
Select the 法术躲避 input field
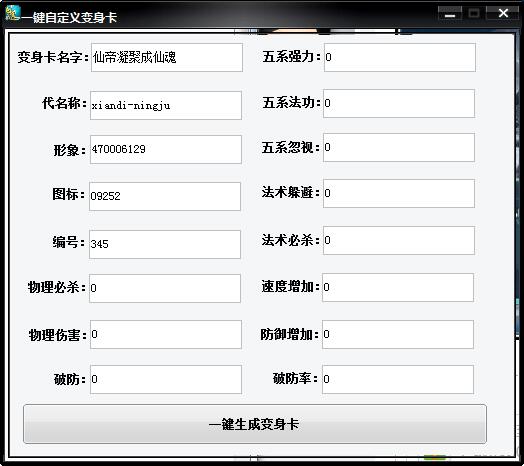399,194
